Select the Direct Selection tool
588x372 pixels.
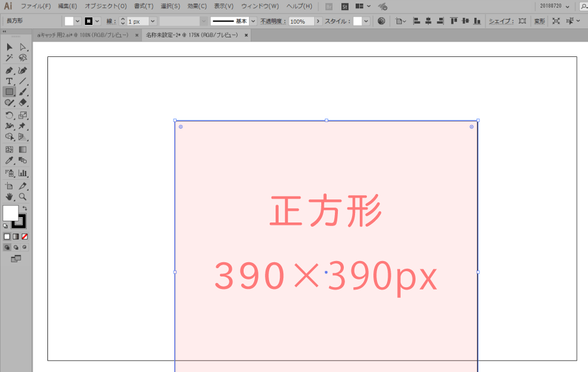click(23, 47)
